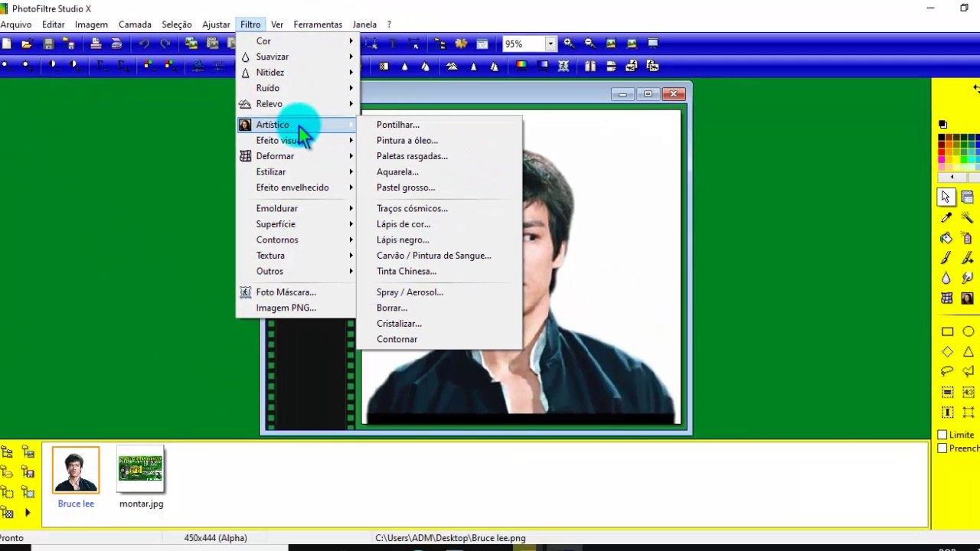Click the Open file folder icon
The image size is (980, 551).
tap(27, 44)
